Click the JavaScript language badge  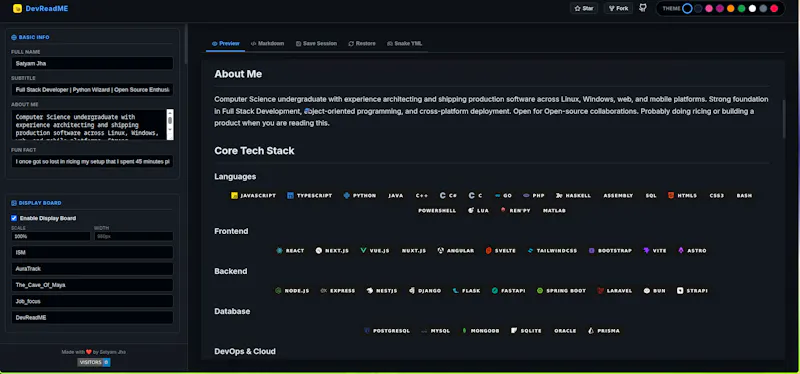[x=254, y=195]
